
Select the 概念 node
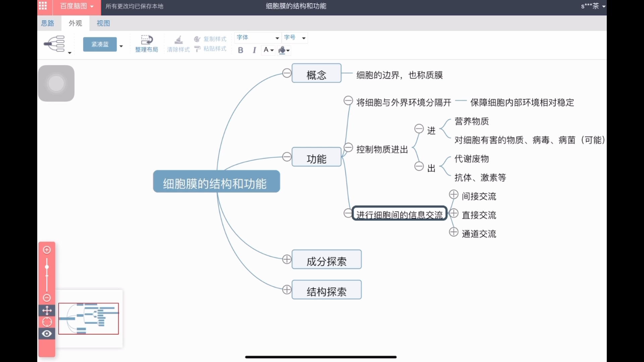316,73
